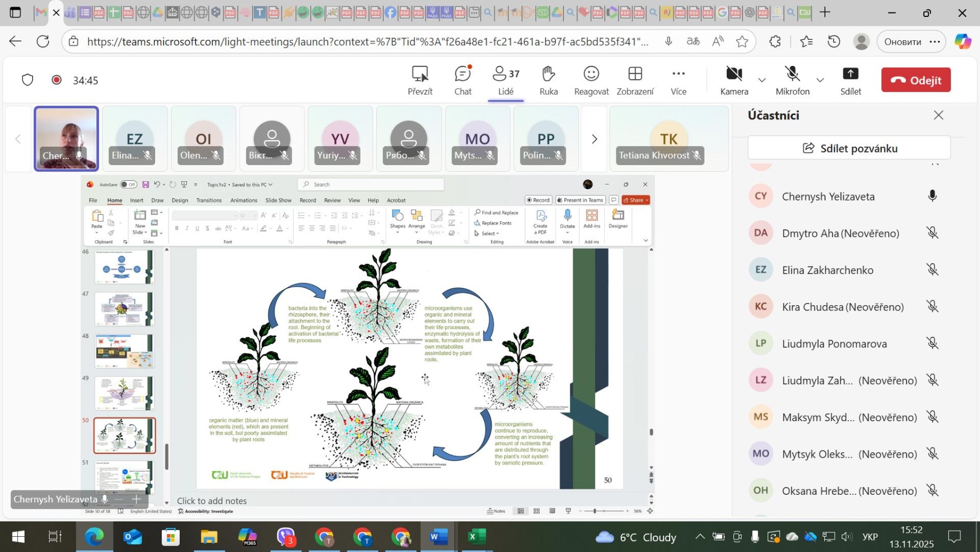Select Elina Zakharchenko in participants list

point(828,270)
